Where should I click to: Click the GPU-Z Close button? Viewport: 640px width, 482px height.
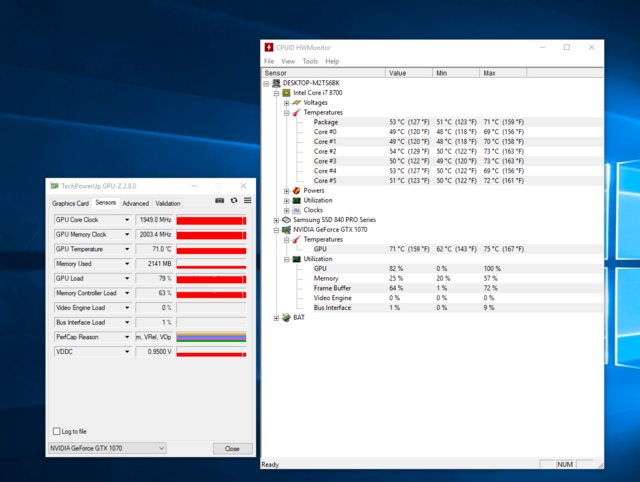(x=233, y=449)
